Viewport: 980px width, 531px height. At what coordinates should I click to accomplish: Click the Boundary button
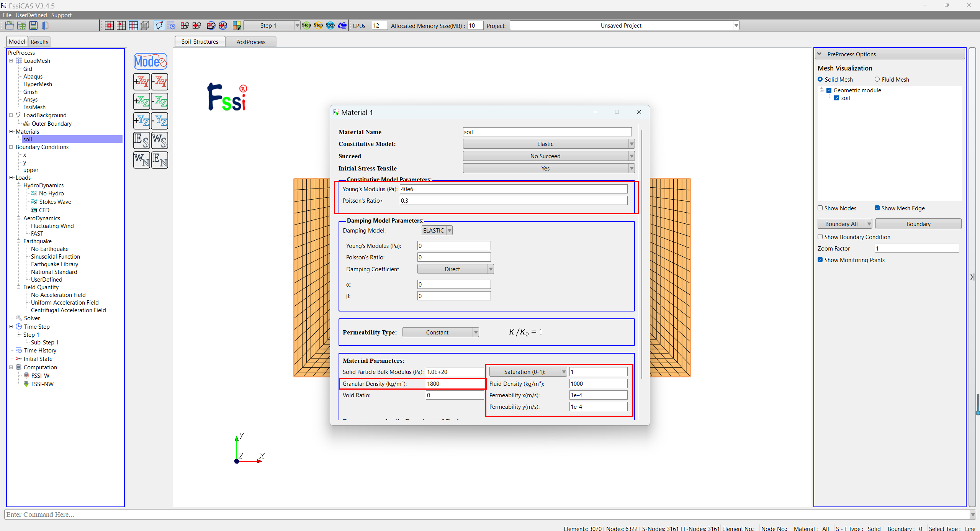918,224
